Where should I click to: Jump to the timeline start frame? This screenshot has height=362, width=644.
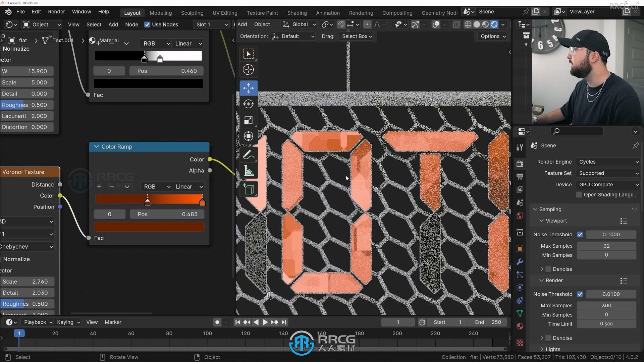(237, 322)
